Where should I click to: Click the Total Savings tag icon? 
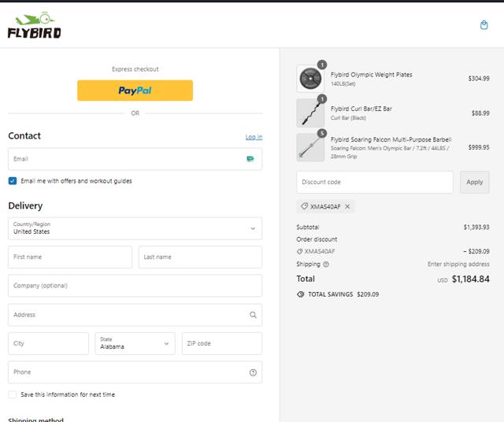pyautogui.click(x=301, y=294)
